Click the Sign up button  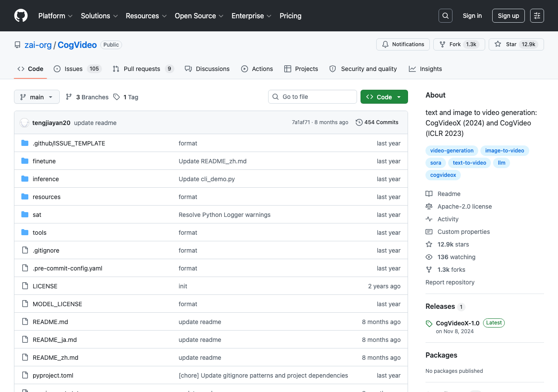pyautogui.click(x=508, y=16)
